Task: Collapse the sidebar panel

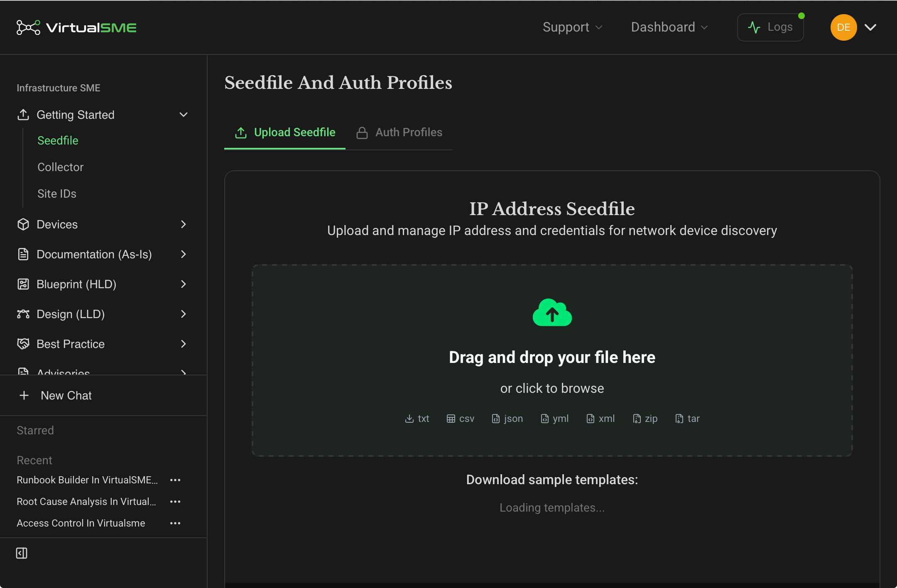Action: point(22,553)
